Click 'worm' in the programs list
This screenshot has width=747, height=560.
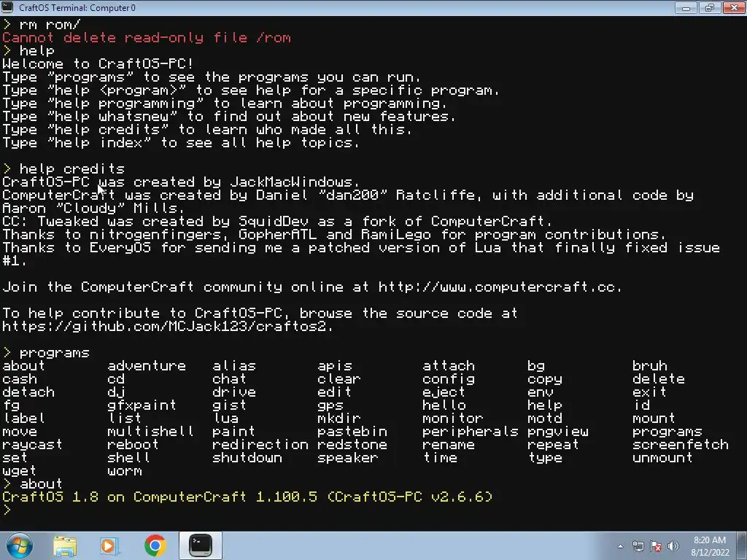(x=124, y=472)
